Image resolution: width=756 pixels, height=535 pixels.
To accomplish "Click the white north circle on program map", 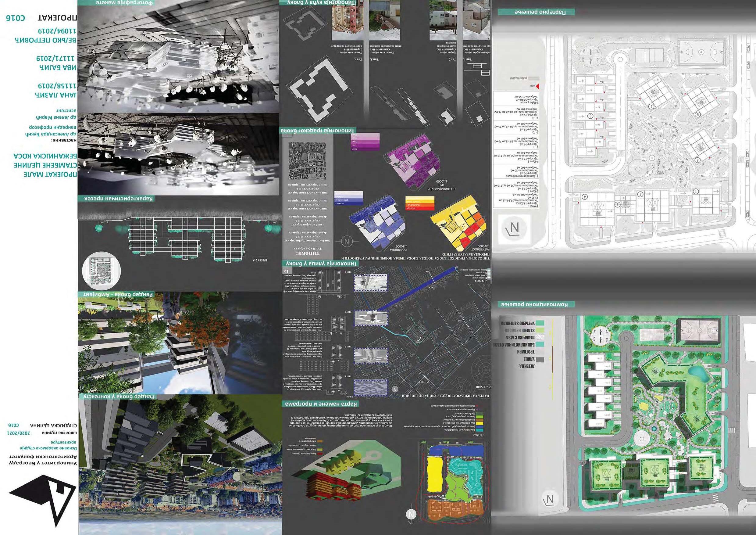I will click(x=411, y=514).
